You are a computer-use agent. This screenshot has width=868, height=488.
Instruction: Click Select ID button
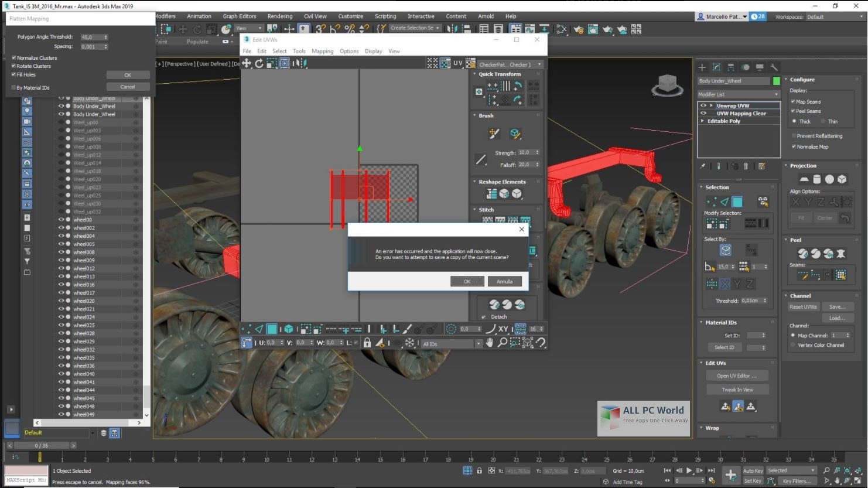coord(724,347)
